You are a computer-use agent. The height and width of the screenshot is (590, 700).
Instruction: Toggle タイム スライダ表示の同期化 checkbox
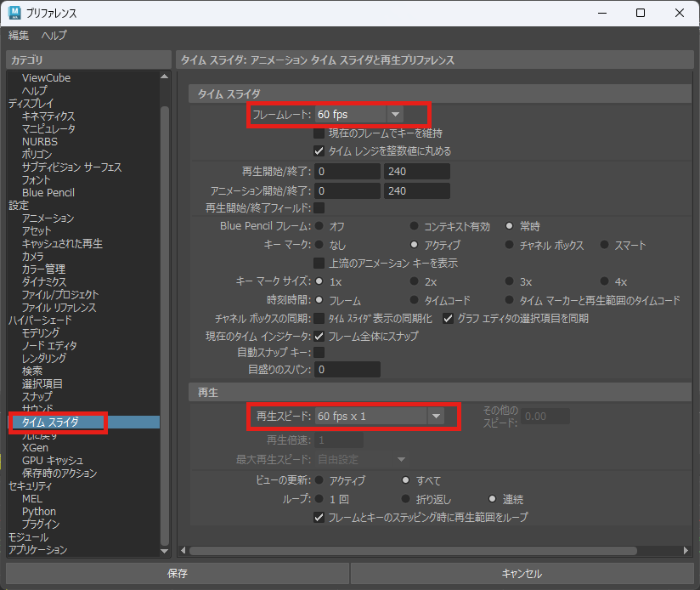(319, 319)
